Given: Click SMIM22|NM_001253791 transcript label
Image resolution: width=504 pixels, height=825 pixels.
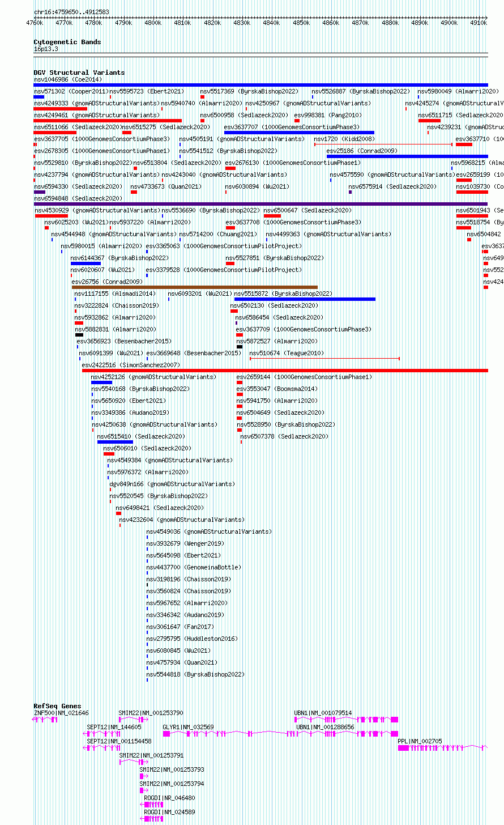Looking at the screenshot, I should click(151, 756).
